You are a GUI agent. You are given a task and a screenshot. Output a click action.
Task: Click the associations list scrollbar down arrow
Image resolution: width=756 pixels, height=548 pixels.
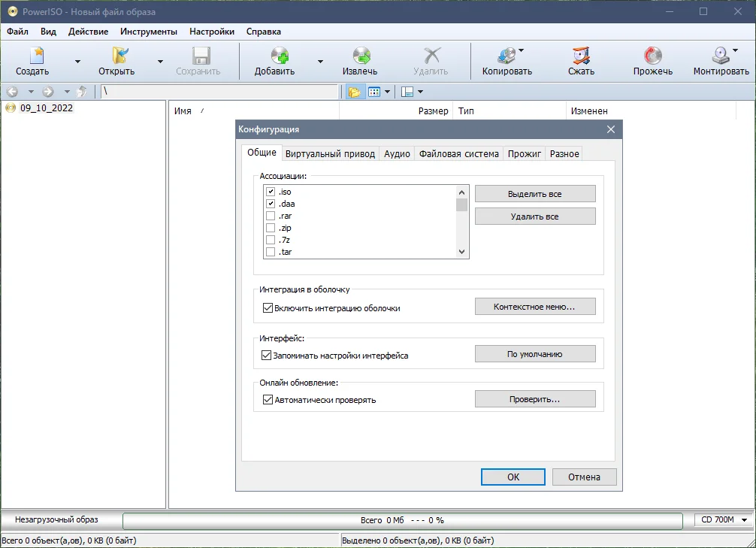[x=462, y=252]
